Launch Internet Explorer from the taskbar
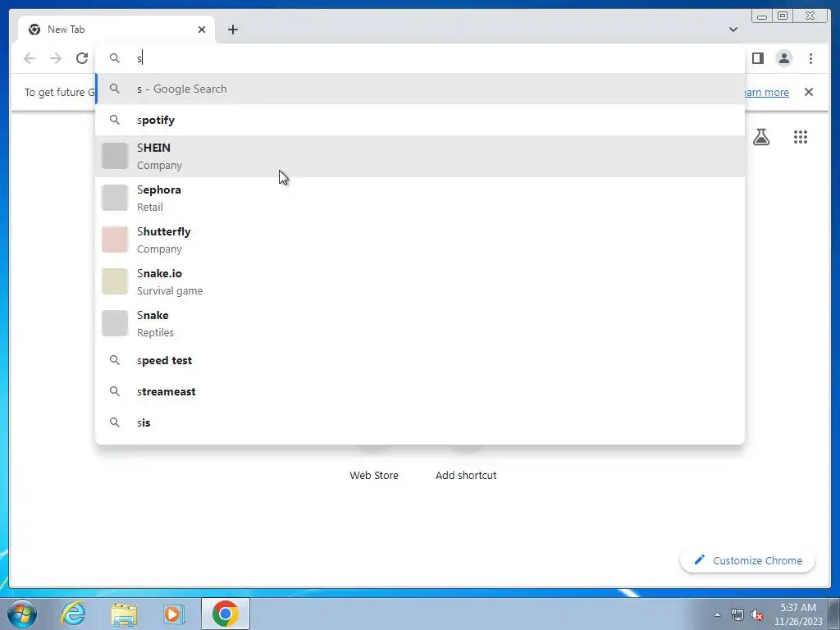Image resolution: width=840 pixels, height=630 pixels. [73, 614]
